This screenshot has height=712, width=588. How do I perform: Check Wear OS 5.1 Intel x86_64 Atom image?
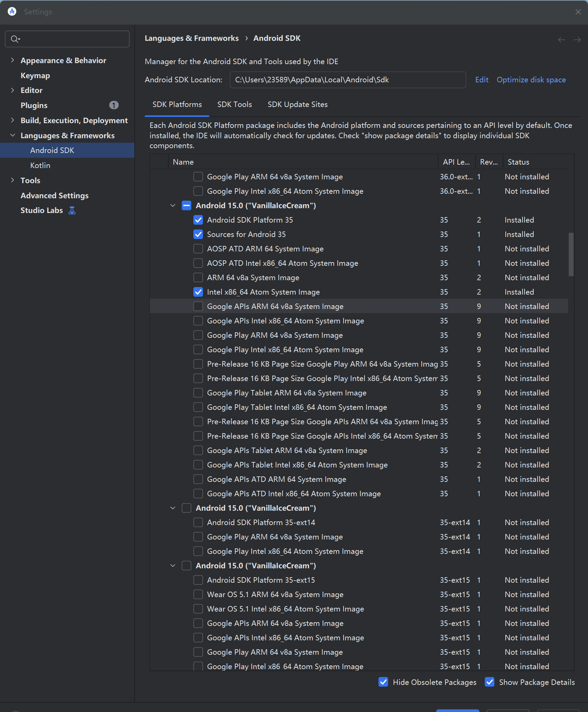[198, 609]
